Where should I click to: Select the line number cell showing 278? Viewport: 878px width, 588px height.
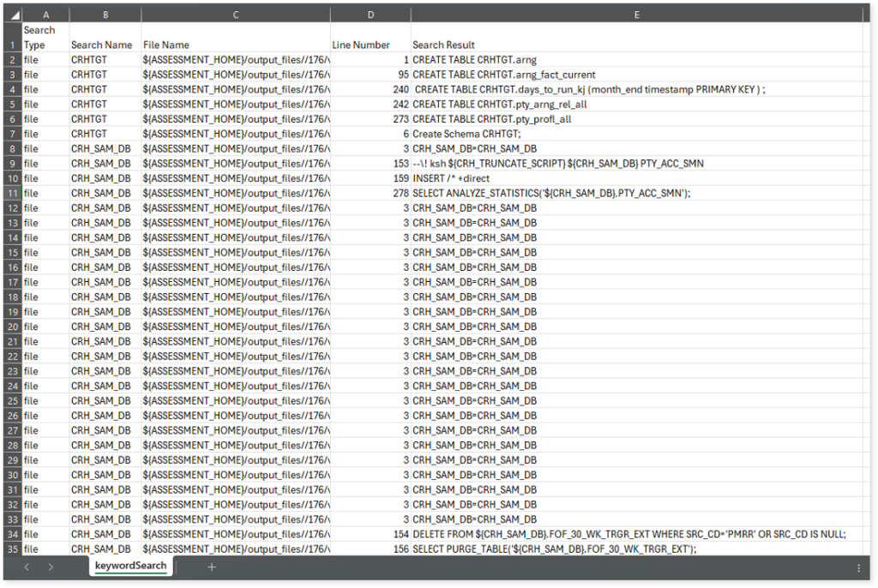point(370,193)
